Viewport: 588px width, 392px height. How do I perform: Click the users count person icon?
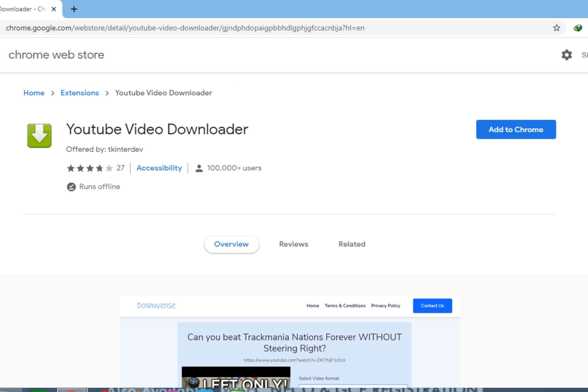pos(199,168)
